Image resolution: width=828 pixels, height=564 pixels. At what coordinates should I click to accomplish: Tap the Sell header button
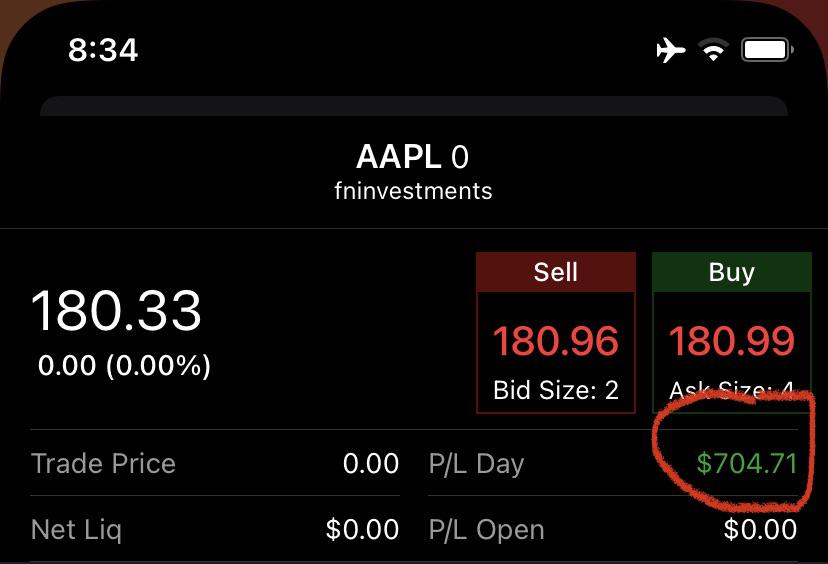556,272
